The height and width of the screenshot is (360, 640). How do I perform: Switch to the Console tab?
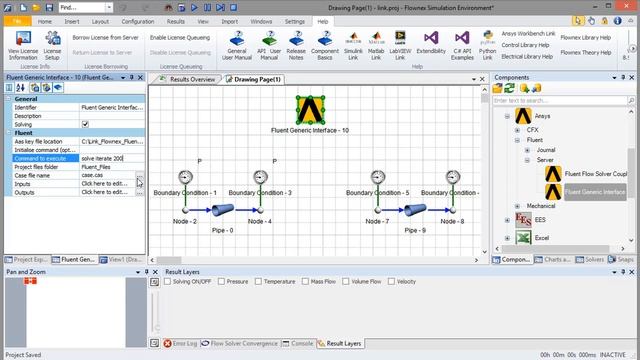pyautogui.click(x=298, y=344)
